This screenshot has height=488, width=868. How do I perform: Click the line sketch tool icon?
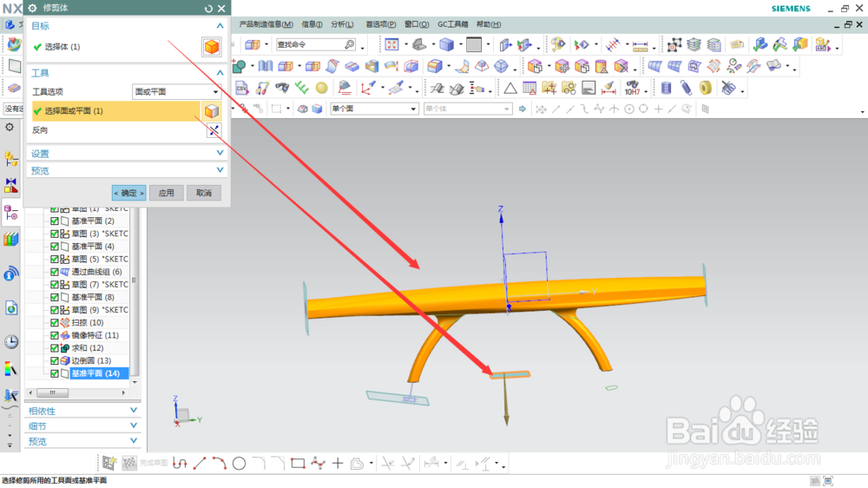(200, 463)
